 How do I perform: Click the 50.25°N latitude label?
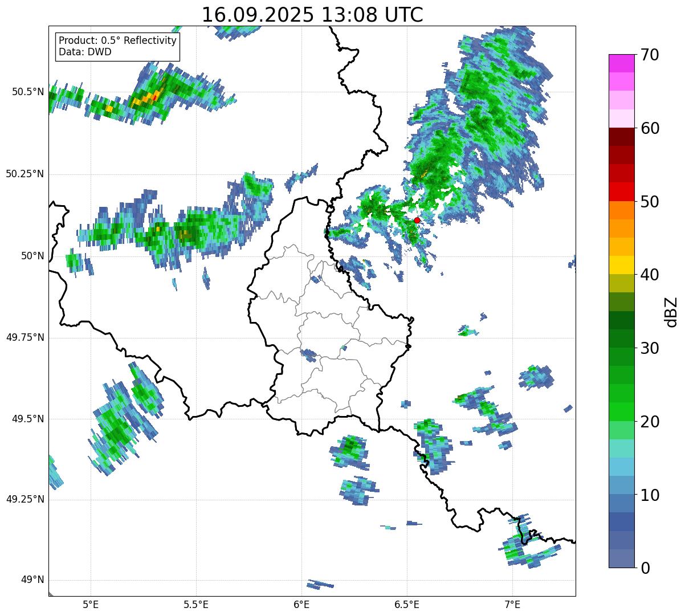(x=25, y=174)
